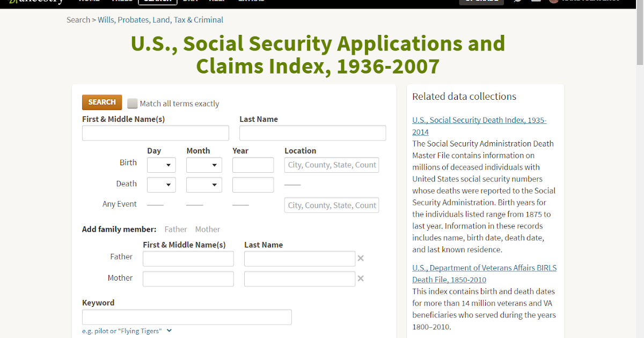Open the Wills, Probates, Land, Tax & Criminal breadcrumb
Image resolution: width=644 pixels, height=338 pixels.
click(160, 20)
